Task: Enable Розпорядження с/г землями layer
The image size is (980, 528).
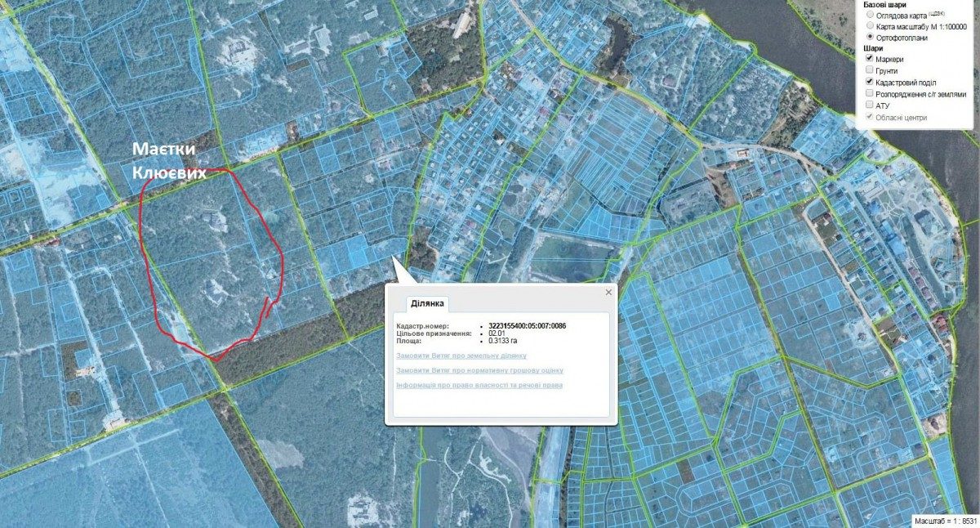Action: (x=871, y=94)
